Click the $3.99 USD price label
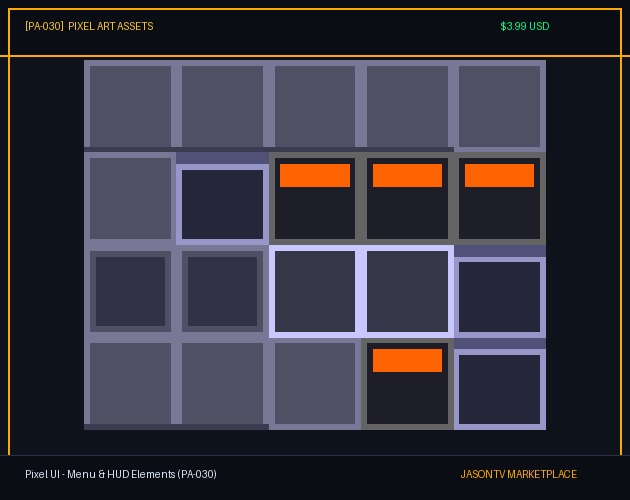The height and width of the screenshot is (500, 630). tap(524, 27)
